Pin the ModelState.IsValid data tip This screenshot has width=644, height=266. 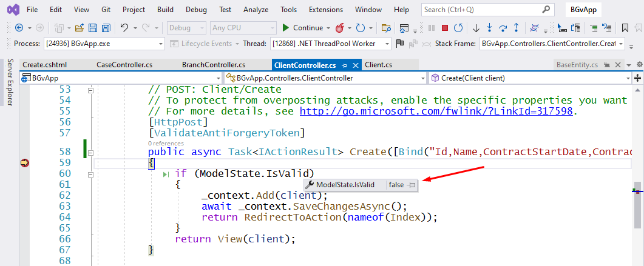(412, 185)
